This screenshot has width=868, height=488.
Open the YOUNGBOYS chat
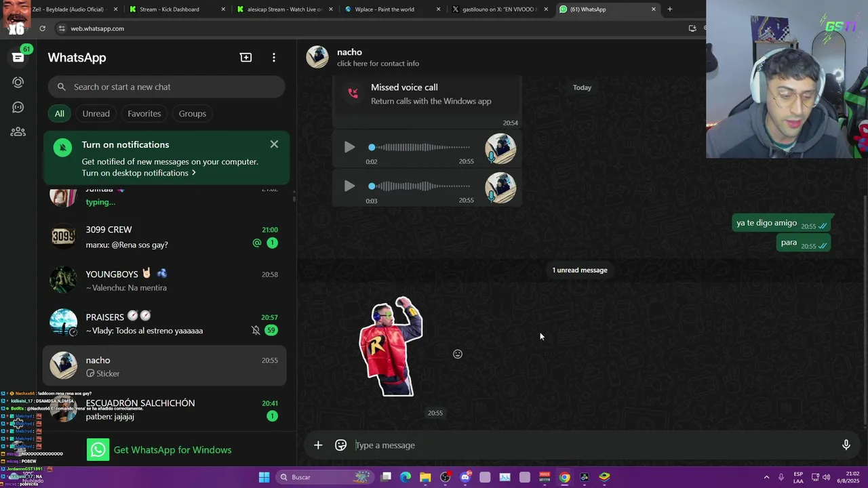(x=165, y=281)
